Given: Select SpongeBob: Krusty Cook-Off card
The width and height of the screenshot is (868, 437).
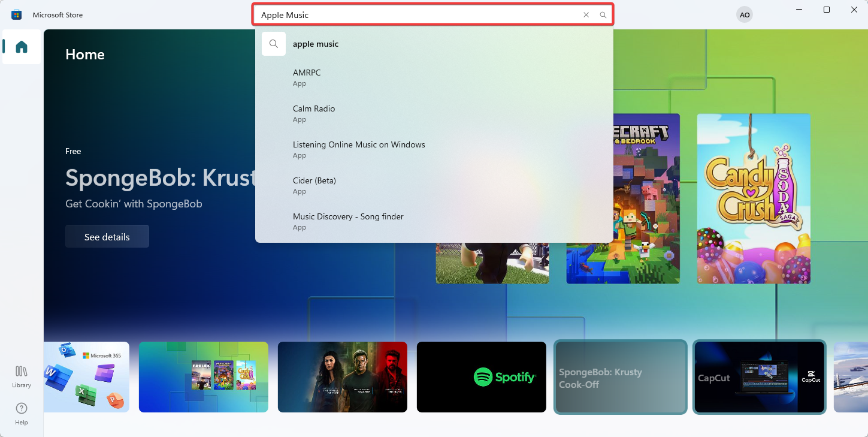Looking at the screenshot, I should (621, 377).
